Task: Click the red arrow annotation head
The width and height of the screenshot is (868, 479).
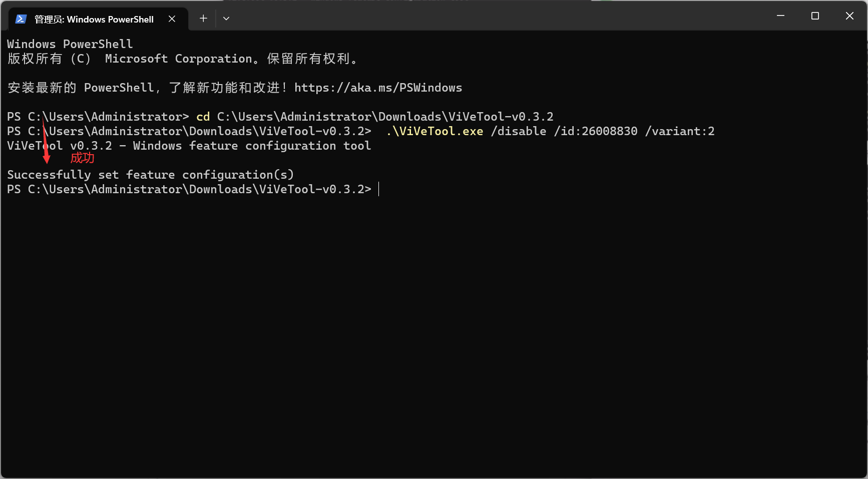Action: pos(47,159)
